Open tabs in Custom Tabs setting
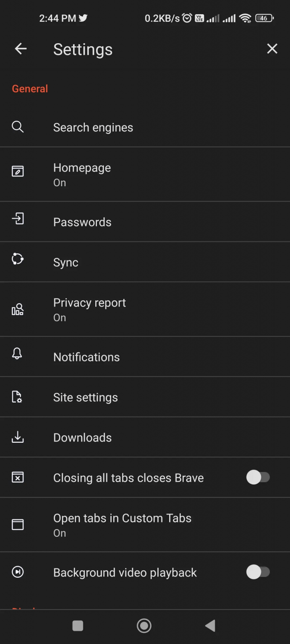Screen dimensions: 290x644 click(122, 525)
